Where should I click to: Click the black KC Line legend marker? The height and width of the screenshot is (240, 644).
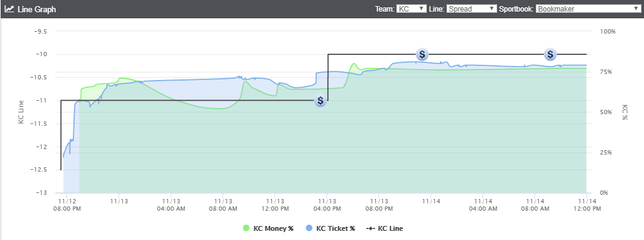point(371,228)
